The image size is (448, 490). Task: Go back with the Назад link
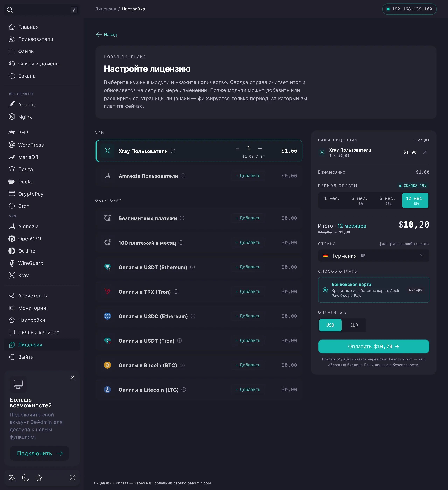tap(106, 34)
